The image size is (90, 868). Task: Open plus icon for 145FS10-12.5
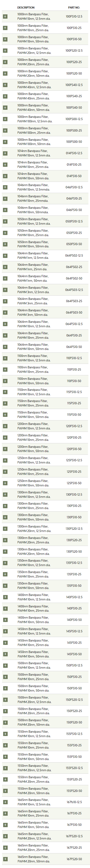pyautogui.click(x=5, y=631)
